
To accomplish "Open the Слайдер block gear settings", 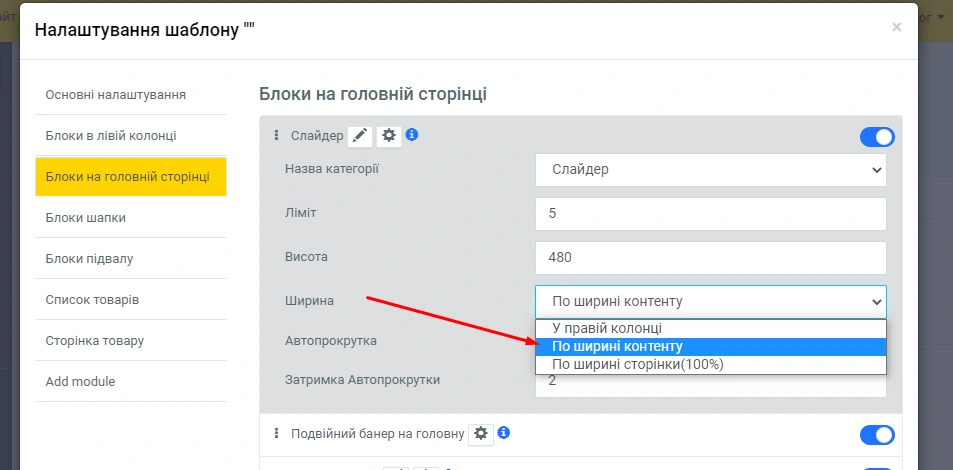I will [389, 136].
